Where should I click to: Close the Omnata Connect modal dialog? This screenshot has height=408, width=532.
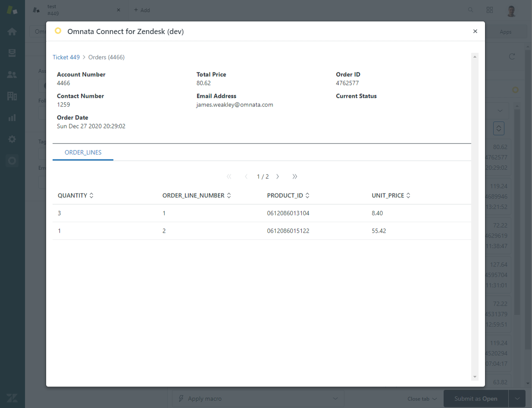[475, 31]
